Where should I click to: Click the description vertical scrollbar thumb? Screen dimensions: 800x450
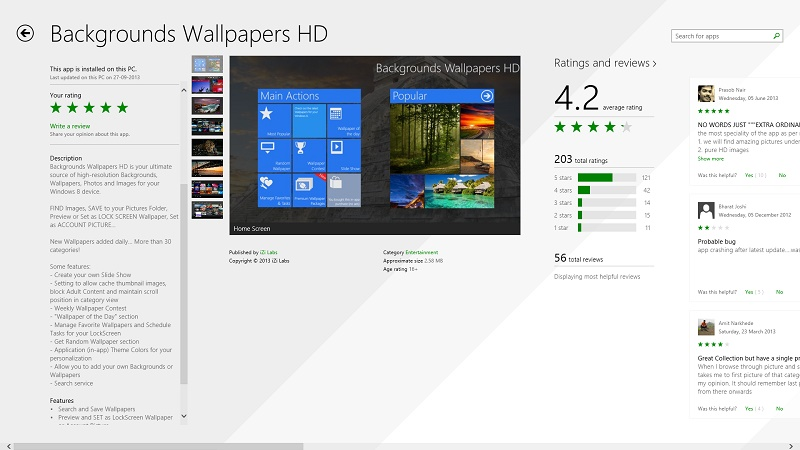tap(184, 283)
